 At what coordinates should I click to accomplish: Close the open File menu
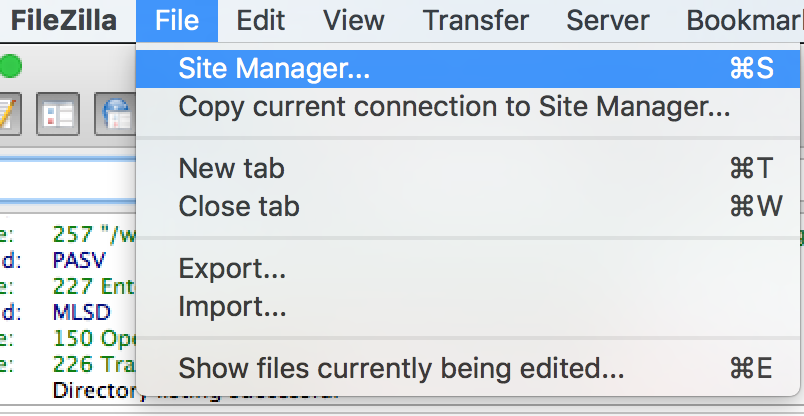click(177, 21)
